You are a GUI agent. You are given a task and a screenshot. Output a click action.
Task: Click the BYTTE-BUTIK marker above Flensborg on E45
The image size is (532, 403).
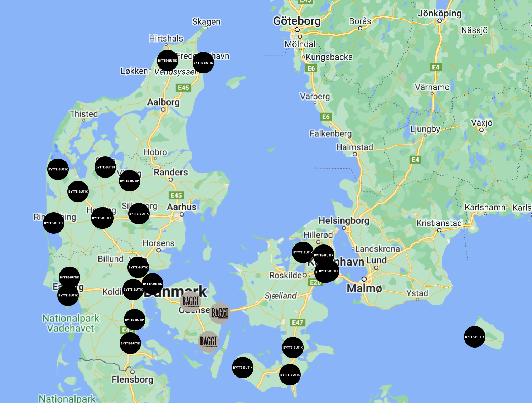[x=130, y=343]
